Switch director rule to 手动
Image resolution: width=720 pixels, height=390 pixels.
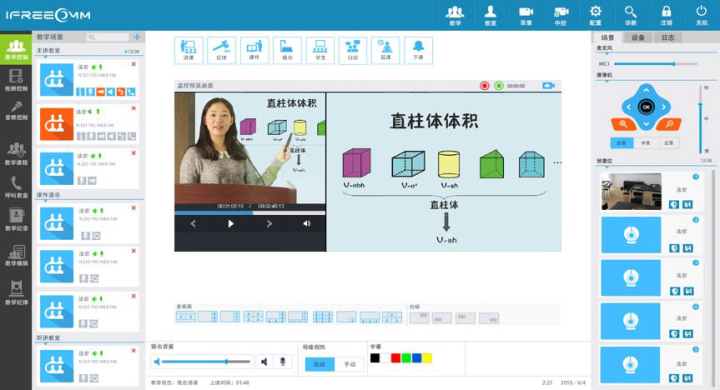(x=349, y=364)
